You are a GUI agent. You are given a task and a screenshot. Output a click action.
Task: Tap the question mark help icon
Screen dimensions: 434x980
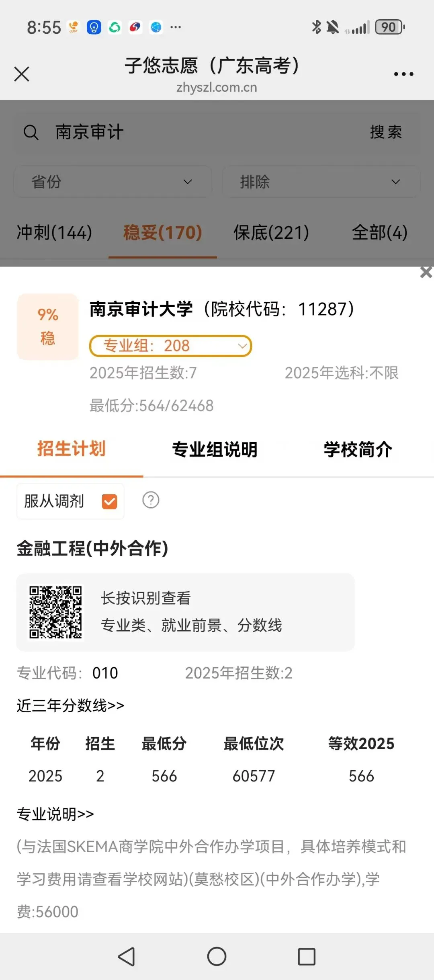pyautogui.click(x=151, y=500)
